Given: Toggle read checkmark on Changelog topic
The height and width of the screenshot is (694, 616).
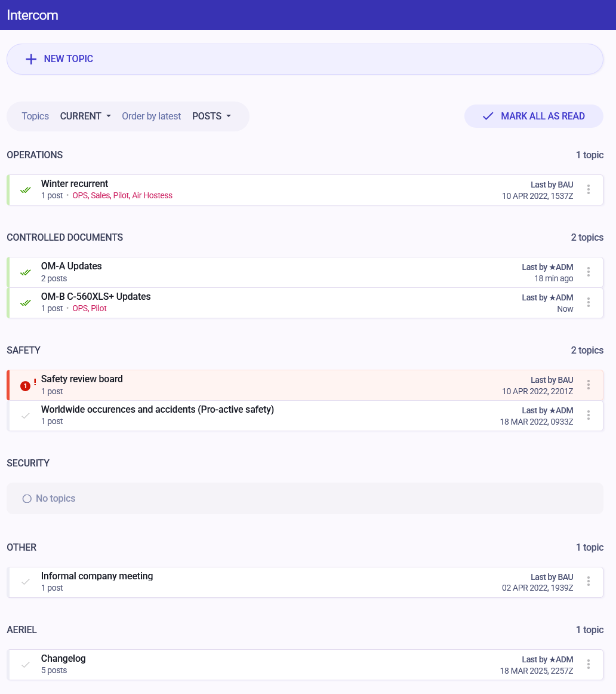Looking at the screenshot, I should point(25,664).
